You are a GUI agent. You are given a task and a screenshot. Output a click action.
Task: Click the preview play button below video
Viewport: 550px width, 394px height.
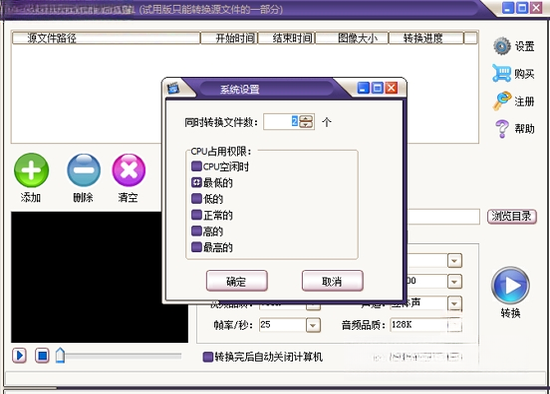pos(20,356)
